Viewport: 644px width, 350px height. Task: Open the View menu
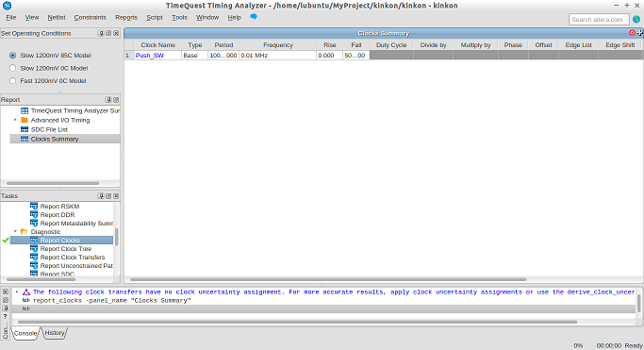[x=32, y=17]
